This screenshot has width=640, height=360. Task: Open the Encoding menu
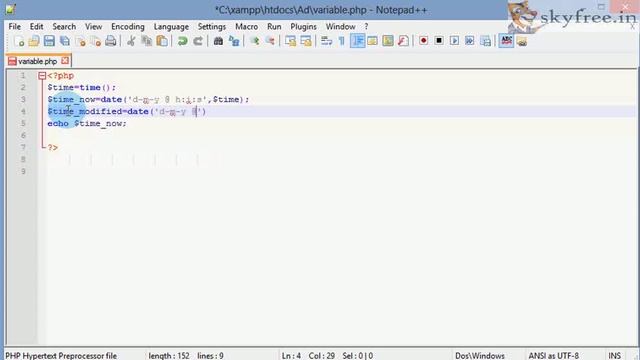click(x=128, y=27)
